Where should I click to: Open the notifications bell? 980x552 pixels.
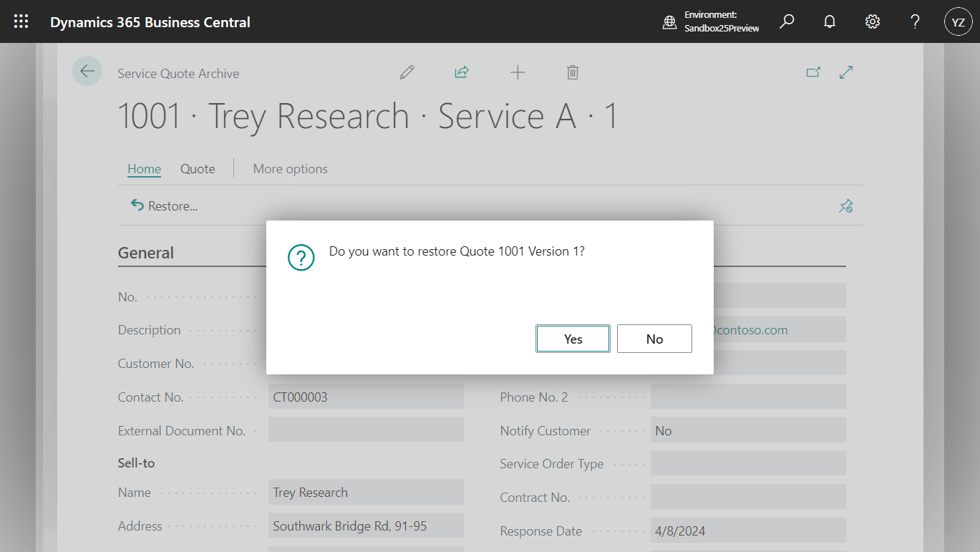[829, 21]
